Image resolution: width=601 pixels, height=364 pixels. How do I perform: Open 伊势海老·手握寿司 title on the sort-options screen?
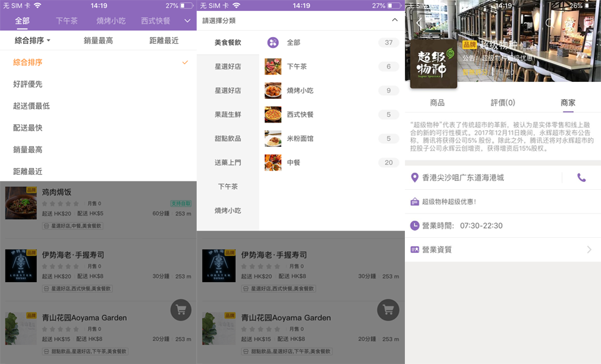pos(73,255)
